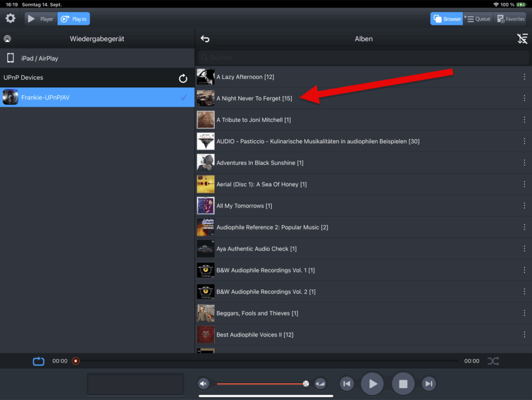Screen dimensions: 532x400
Task: Refresh the UPnP Devices list
Action: coord(183,78)
